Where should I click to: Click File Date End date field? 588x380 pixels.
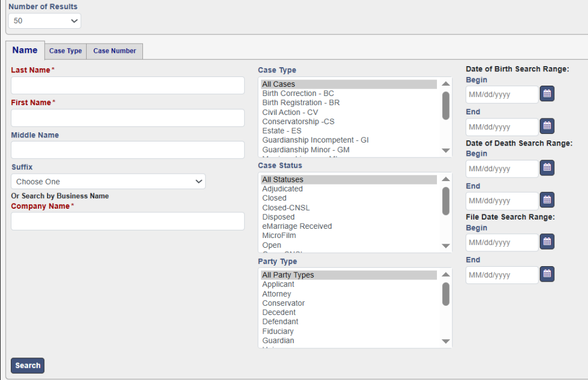(x=502, y=275)
